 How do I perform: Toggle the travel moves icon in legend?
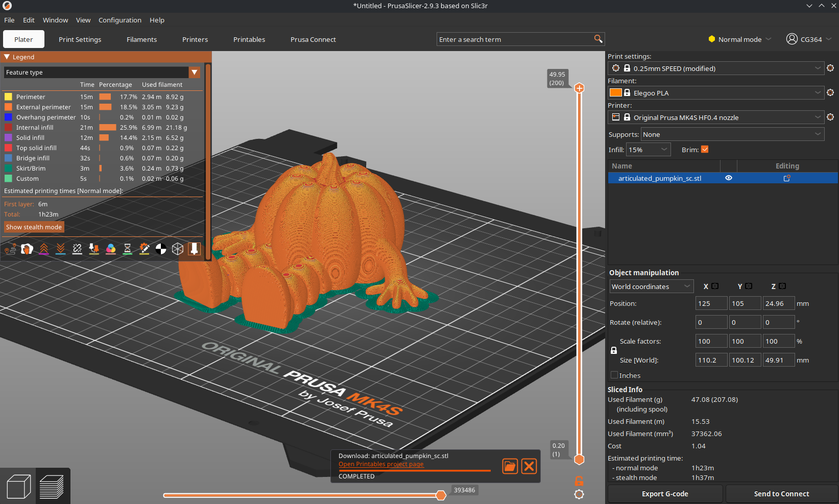(x=10, y=249)
